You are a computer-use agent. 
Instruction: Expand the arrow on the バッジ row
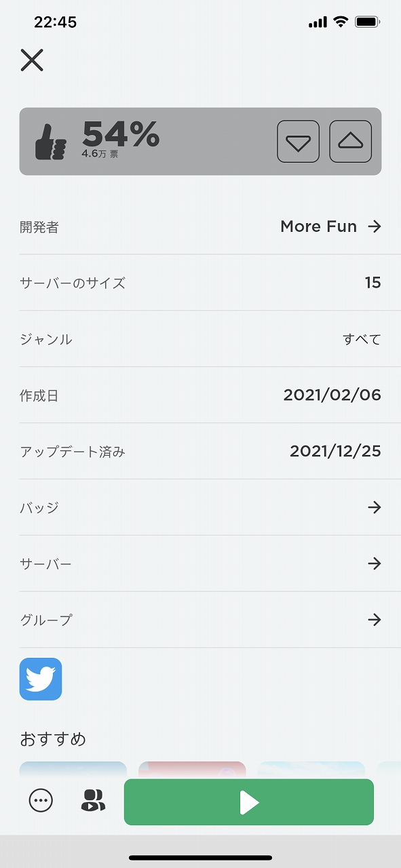coord(375,507)
